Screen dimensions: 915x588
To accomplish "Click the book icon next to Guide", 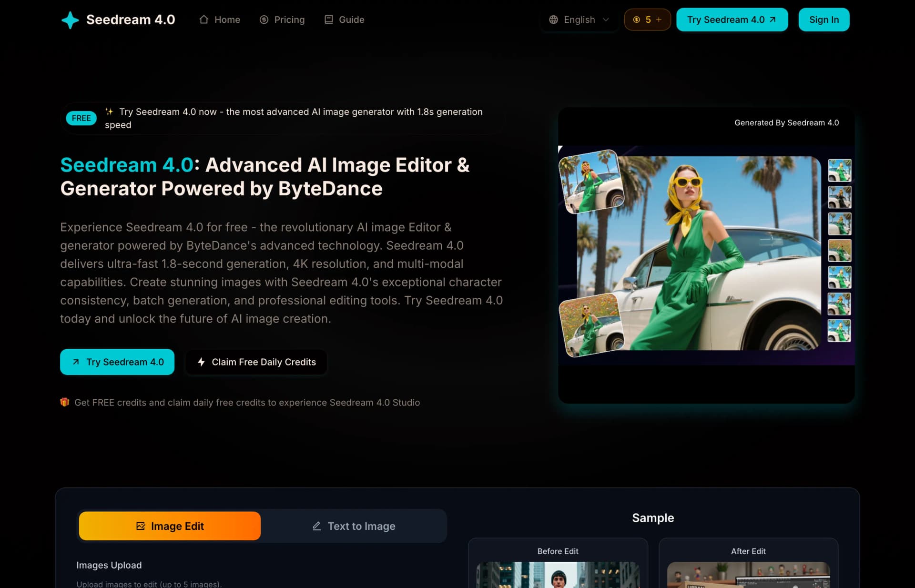I will [328, 20].
